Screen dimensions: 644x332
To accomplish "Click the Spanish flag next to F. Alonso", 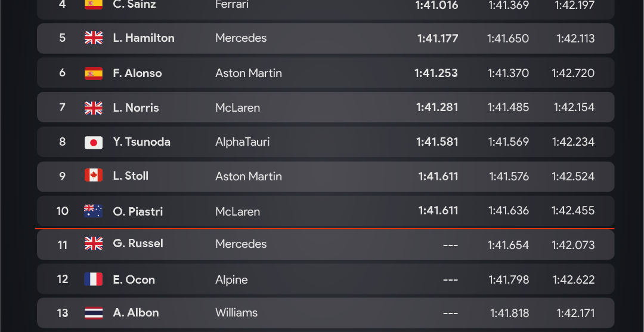I will (94, 73).
